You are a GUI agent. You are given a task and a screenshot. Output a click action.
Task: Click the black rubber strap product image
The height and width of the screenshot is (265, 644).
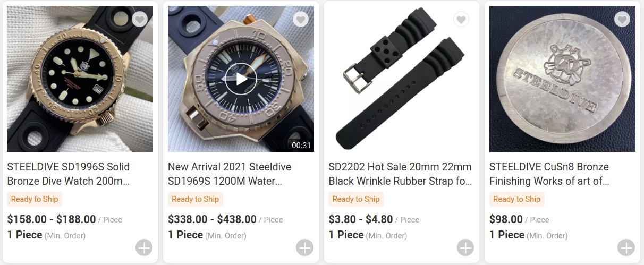click(x=402, y=79)
